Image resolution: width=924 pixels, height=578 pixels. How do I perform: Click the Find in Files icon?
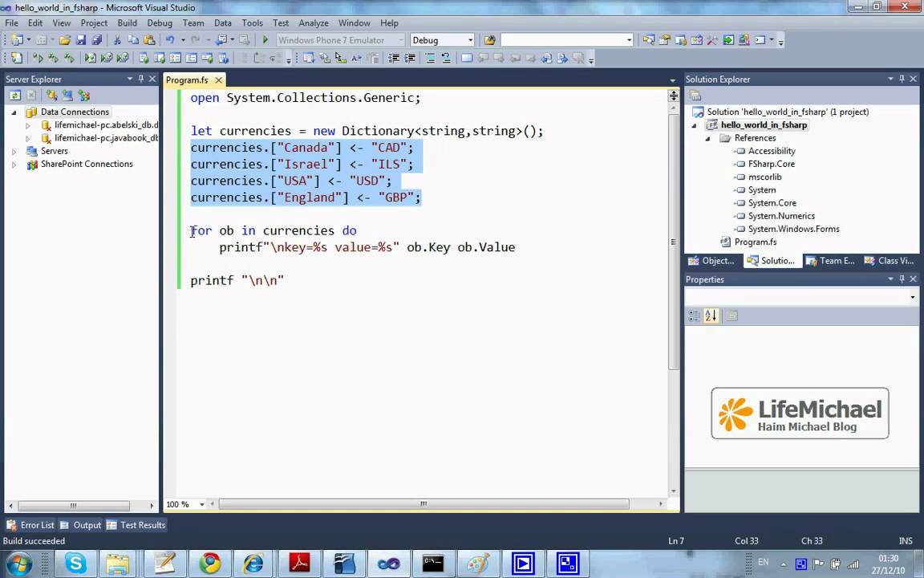(x=489, y=40)
